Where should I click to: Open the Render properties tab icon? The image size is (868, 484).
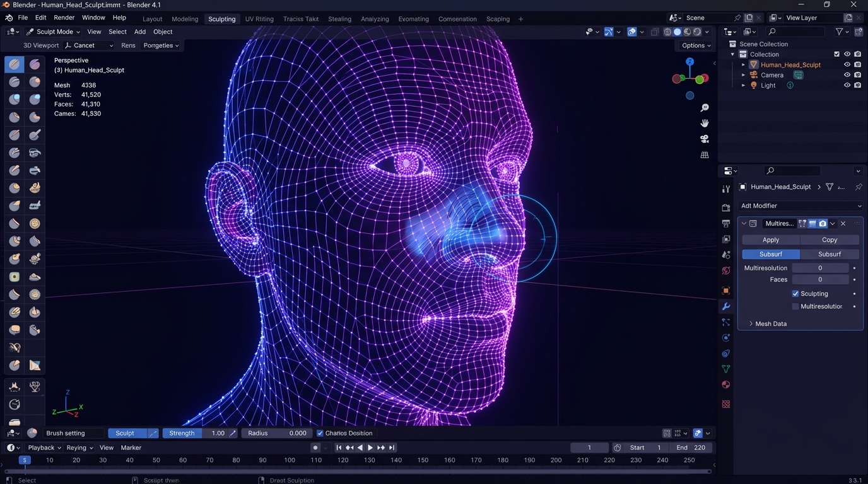click(x=726, y=207)
